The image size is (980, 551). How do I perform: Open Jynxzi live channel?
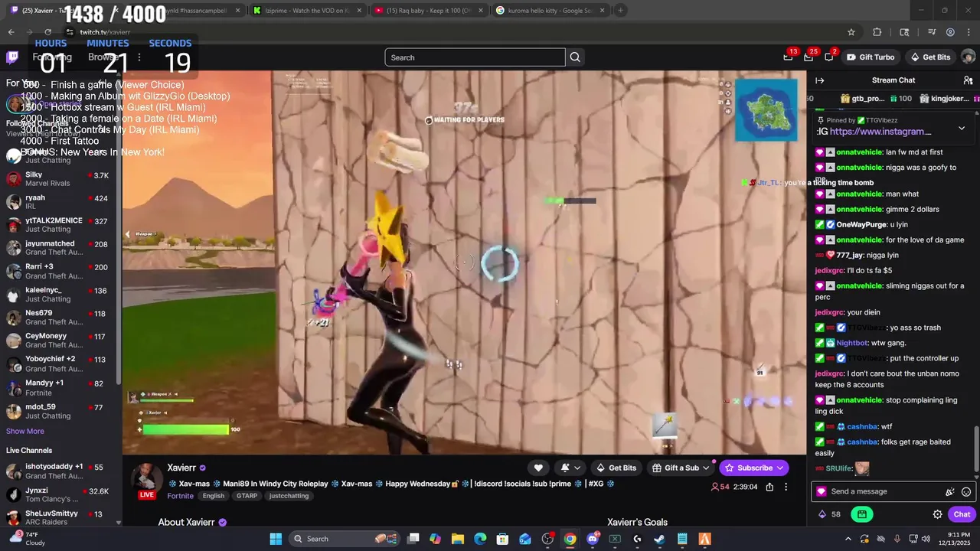[x=57, y=494]
